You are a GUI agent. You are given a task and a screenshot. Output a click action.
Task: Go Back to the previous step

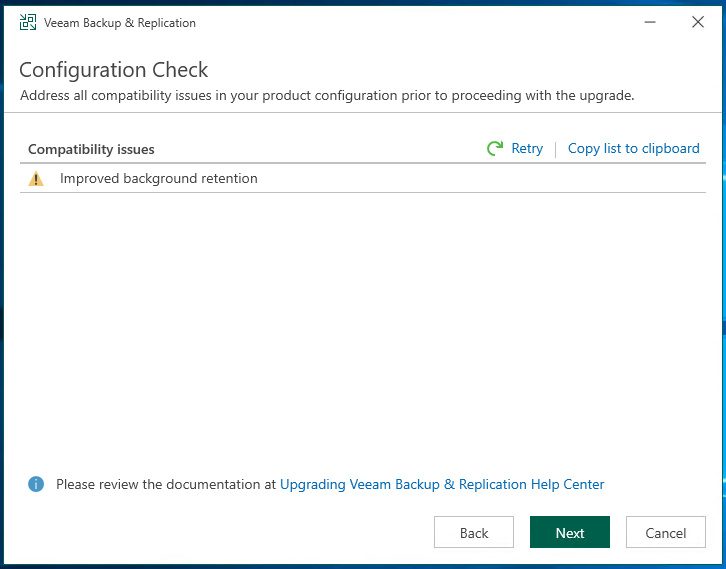(x=474, y=532)
